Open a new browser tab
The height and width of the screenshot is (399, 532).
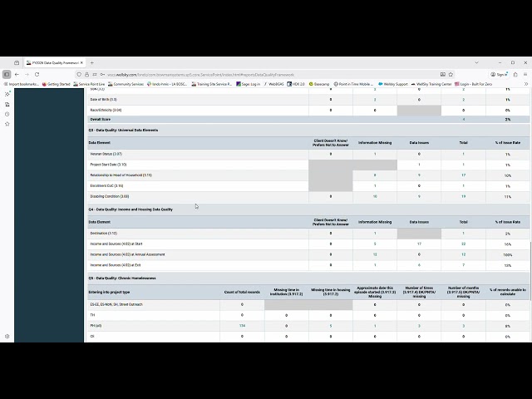pyautogui.click(x=92, y=63)
